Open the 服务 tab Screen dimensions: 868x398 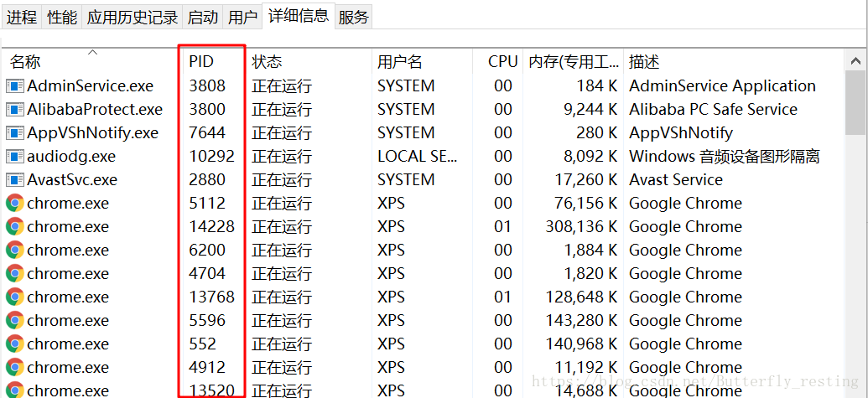[x=354, y=17]
